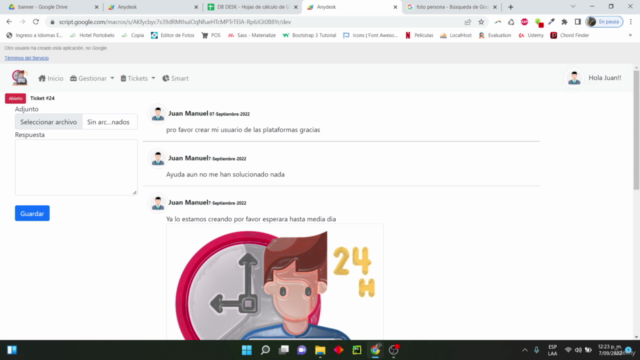The height and width of the screenshot is (360, 640).
Task: Open taskbar search
Action: pos(265,350)
